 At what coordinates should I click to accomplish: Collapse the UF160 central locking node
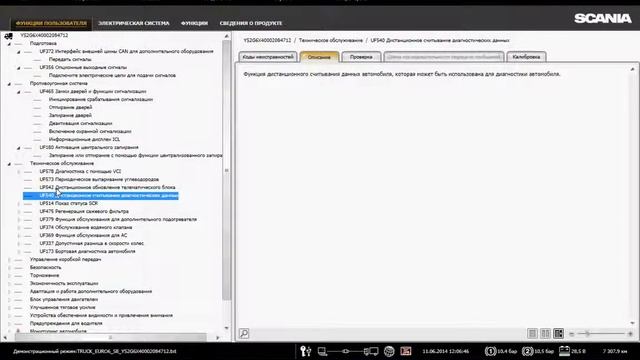point(18,148)
